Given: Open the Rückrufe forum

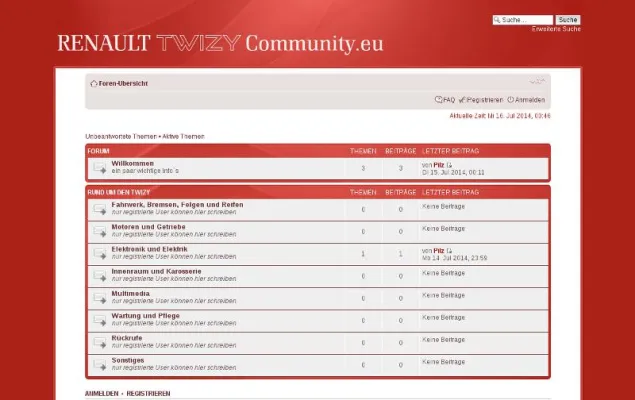Looking at the screenshot, I should [127, 338].
